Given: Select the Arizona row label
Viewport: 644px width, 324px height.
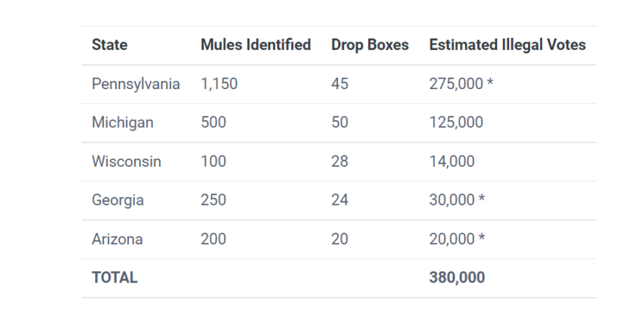Looking at the screenshot, I should coord(117,239).
